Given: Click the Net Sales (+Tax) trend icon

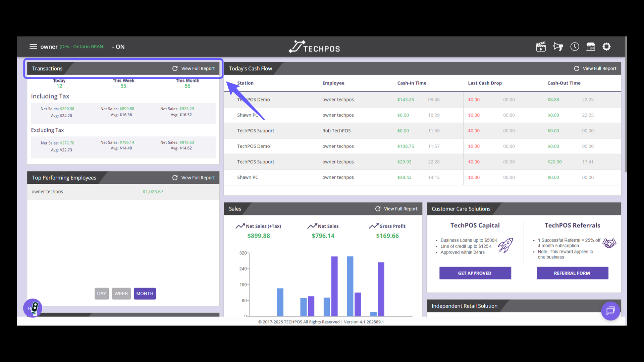Looking at the screenshot, I should click(240, 226).
